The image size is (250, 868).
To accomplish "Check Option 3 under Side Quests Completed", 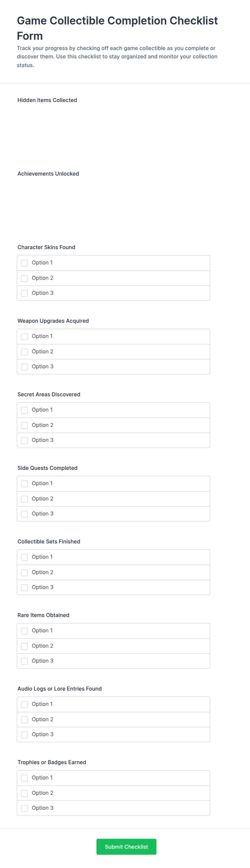I will pyautogui.click(x=24, y=514).
